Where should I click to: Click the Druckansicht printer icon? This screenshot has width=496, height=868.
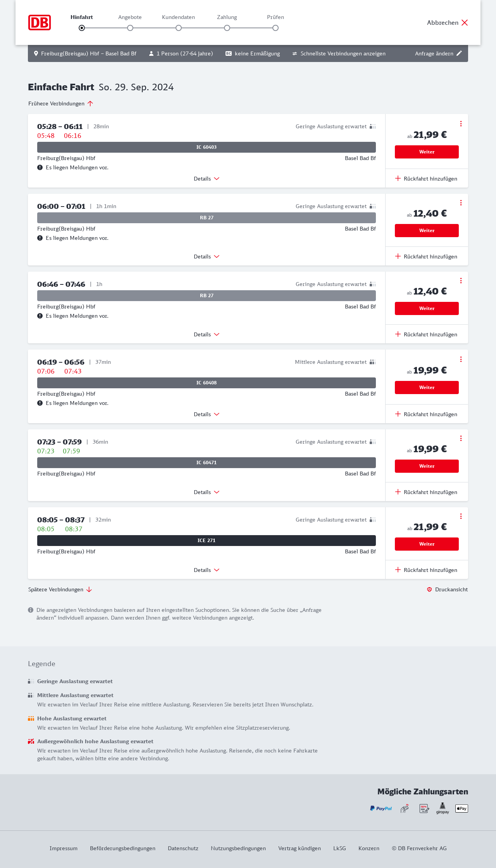tap(429, 589)
